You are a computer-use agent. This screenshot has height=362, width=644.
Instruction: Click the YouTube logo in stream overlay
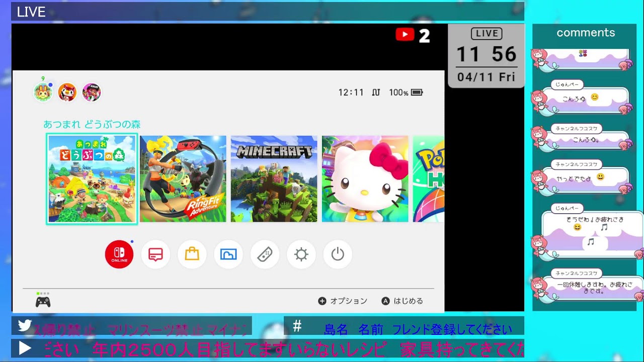tap(405, 35)
